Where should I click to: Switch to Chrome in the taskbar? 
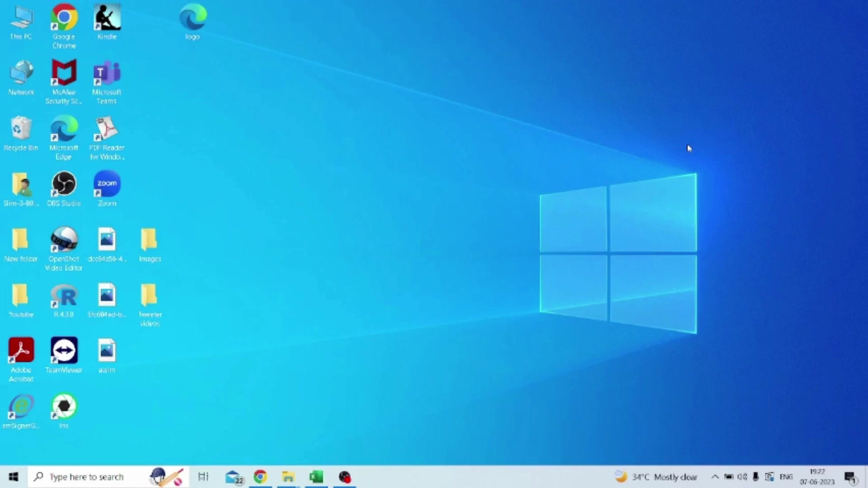tap(260, 477)
